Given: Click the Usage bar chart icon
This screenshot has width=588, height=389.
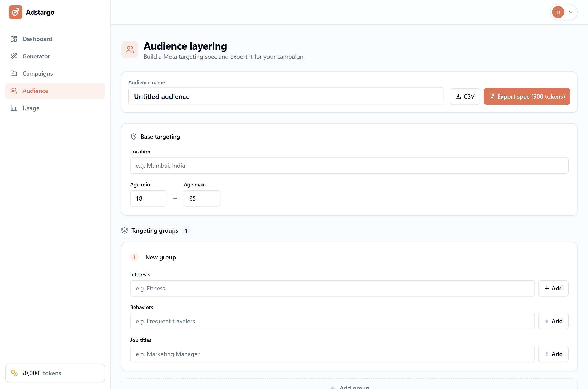Looking at the screenshot, I should pos(14,108).
